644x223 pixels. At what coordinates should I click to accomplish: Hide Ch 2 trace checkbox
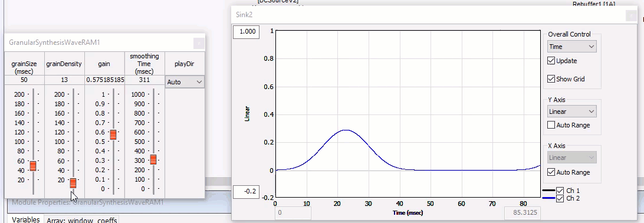[x=560, y=198]
